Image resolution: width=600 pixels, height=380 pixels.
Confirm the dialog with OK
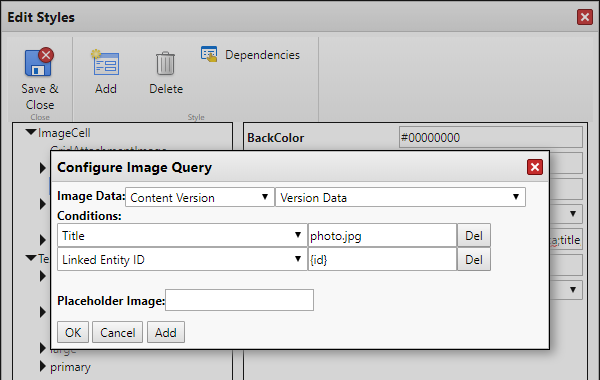coord(73,332)
